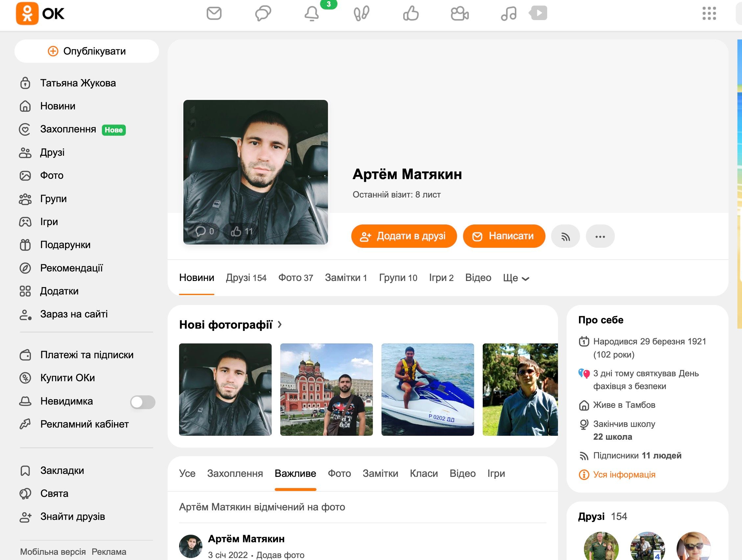Select the Захоплення feed filter tab
Image resolution: width=742 pixels, height=560 pixels.
click(x=235, y=474)
